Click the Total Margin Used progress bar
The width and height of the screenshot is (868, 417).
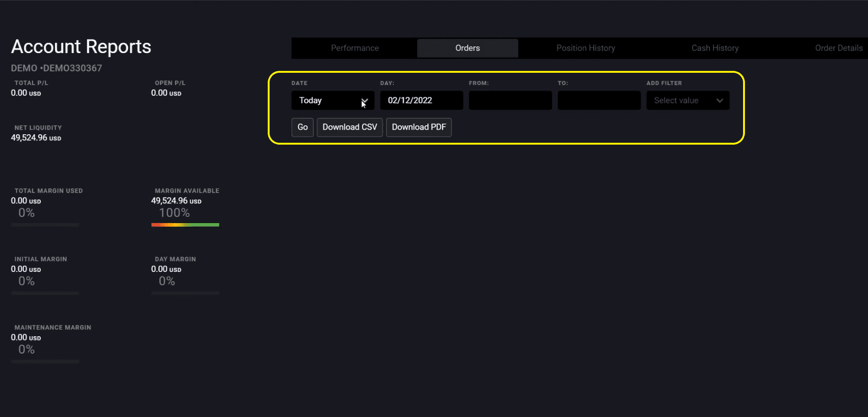(45, 225)
